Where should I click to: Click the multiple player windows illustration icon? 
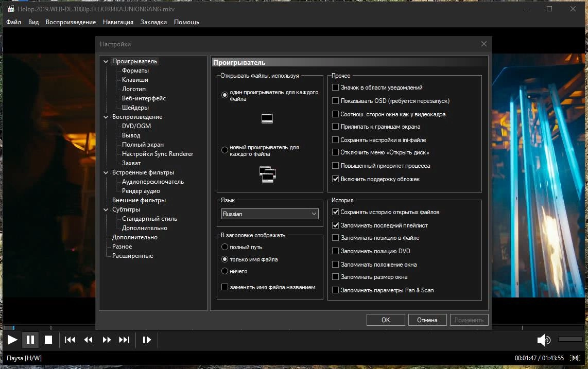tap(268, 174)
